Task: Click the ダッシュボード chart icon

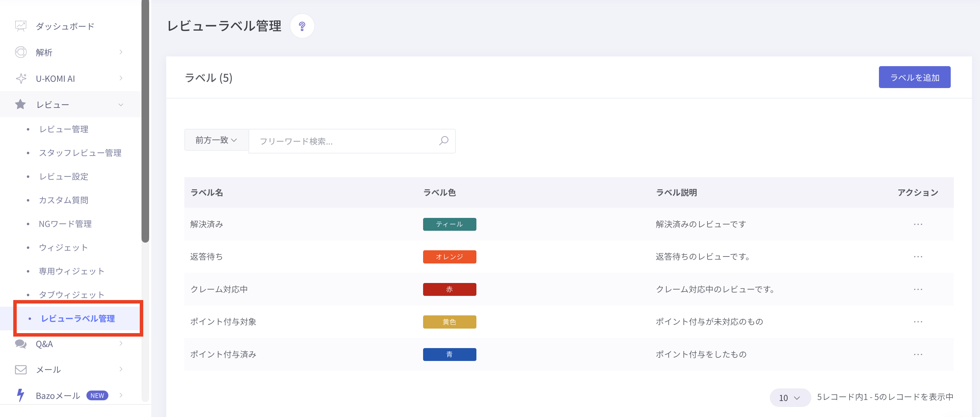Action: tap(21, 26)
